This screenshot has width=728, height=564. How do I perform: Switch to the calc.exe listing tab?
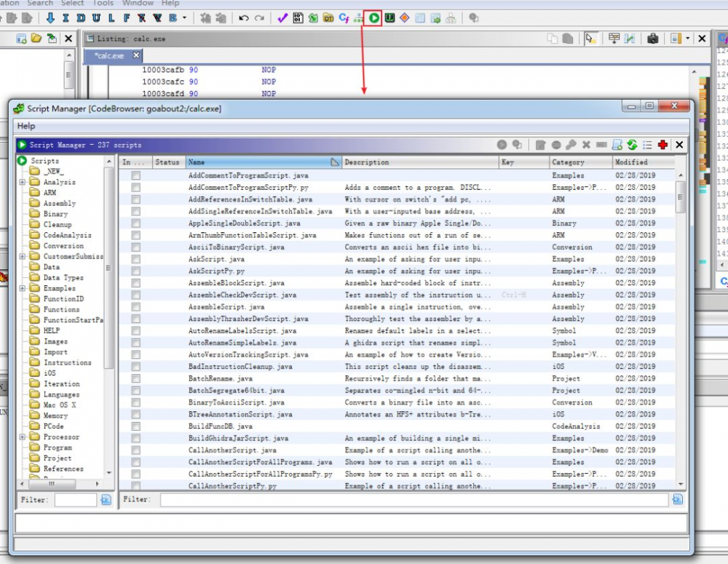109,56
